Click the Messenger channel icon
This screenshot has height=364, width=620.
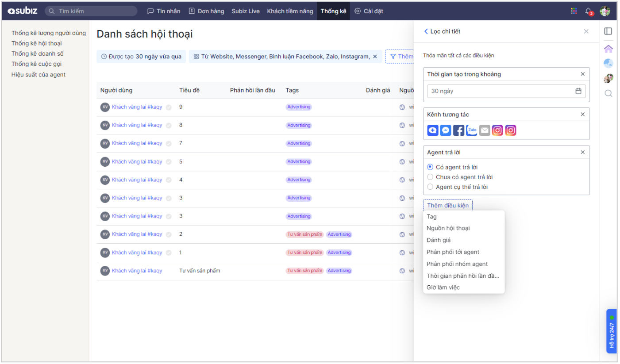point(446,130)
